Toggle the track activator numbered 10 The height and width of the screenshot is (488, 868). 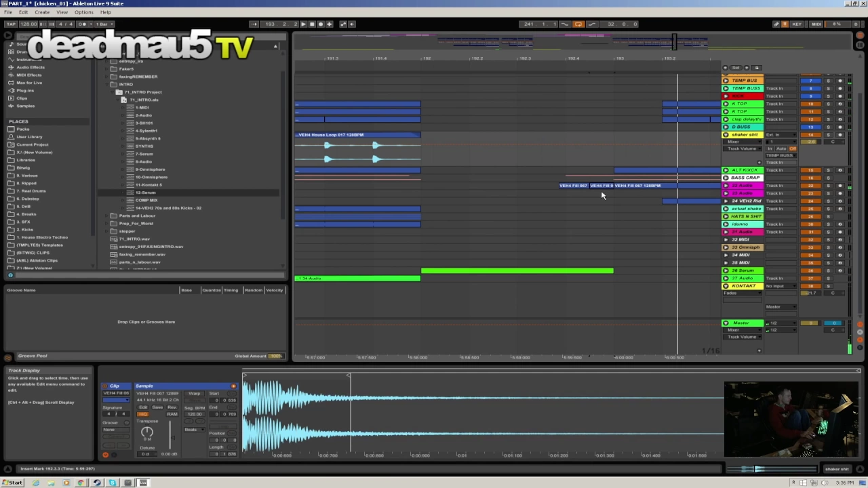pyautogui.click(x=810, y=104)
